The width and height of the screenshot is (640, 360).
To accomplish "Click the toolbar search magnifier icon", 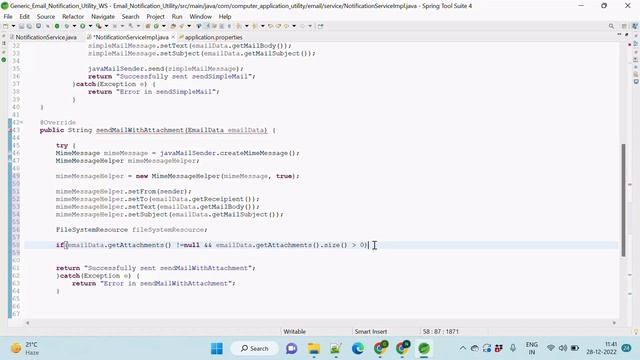I will 611,26.
